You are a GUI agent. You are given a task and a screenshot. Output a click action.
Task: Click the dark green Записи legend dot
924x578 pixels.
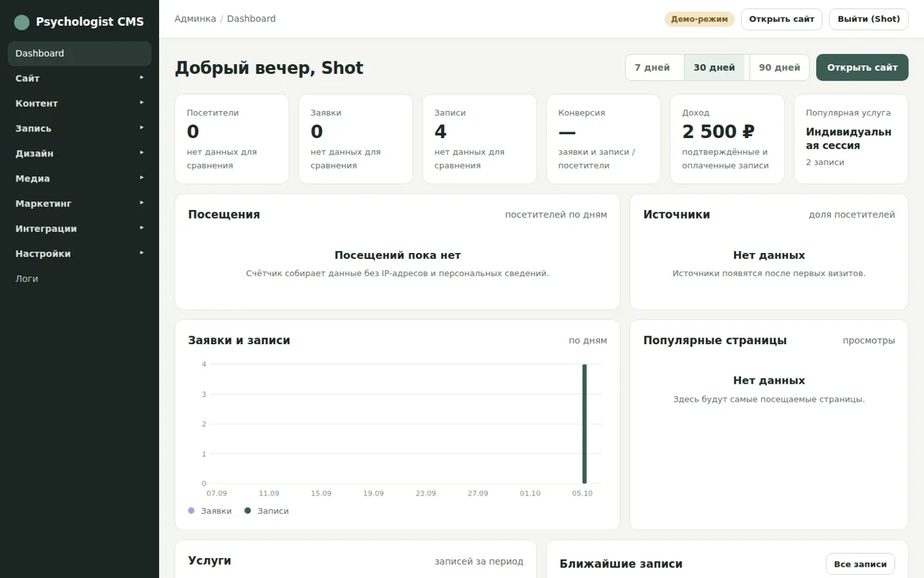(x=247, y=511)
